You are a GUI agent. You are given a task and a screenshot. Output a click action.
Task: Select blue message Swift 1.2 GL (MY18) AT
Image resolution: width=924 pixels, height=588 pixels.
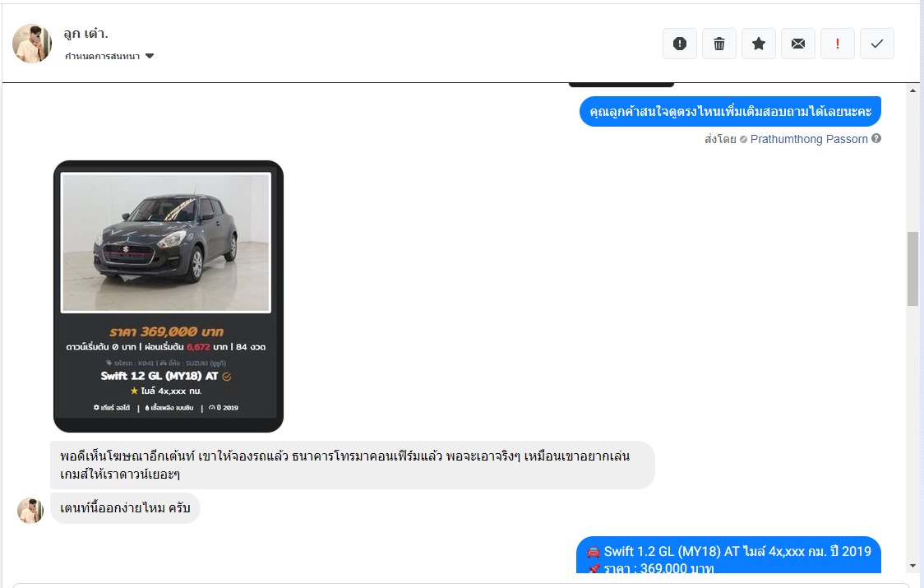[x=728, y=555]
